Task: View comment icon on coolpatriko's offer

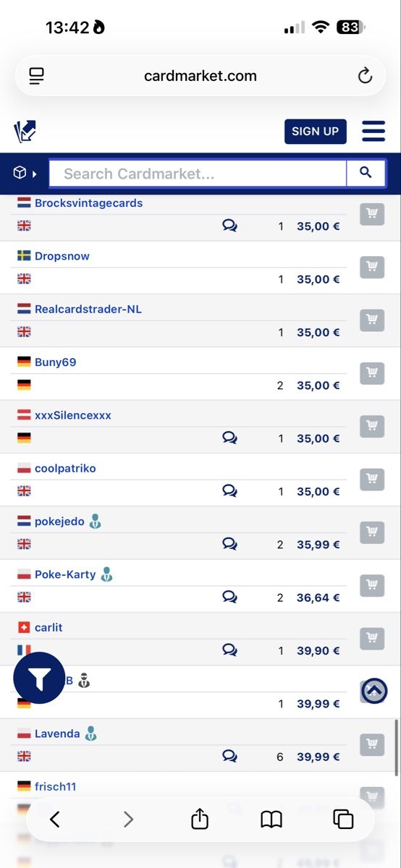Action: point(229,491)
